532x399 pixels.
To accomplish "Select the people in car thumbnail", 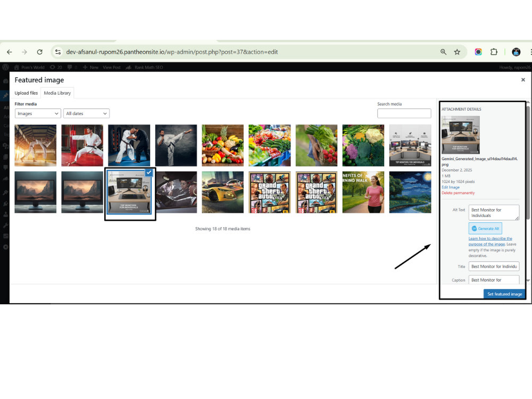I will point(177,192).
